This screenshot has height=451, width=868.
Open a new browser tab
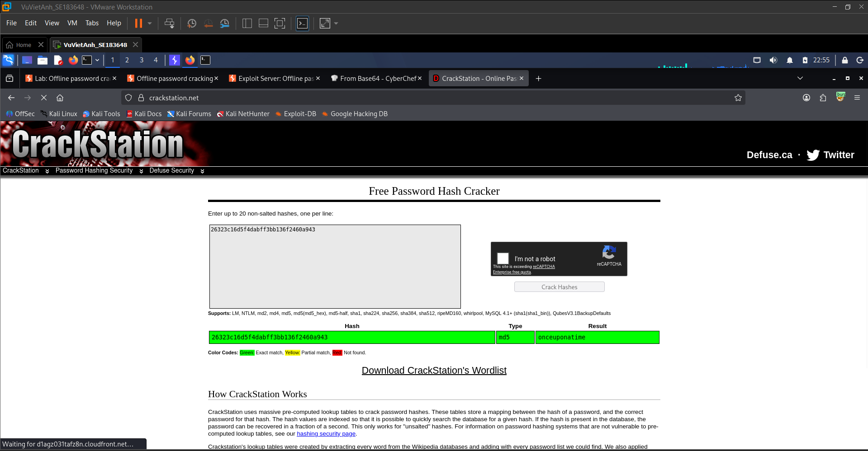click(538, 79)
